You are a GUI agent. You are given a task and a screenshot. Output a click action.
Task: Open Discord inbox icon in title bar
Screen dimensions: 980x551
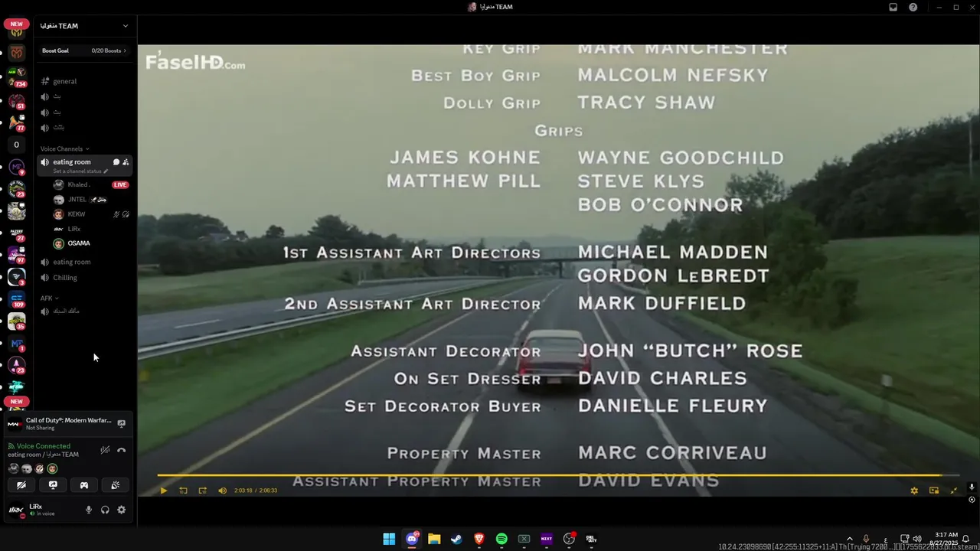893,7
